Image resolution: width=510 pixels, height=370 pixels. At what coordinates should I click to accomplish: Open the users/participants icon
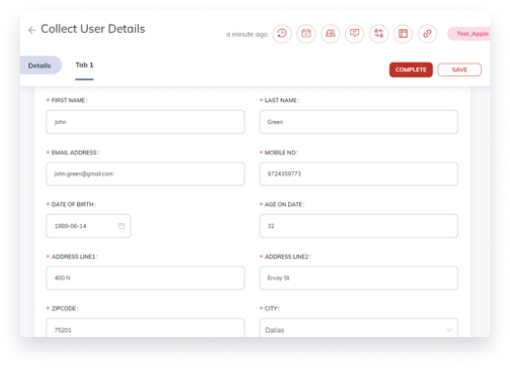330,34
